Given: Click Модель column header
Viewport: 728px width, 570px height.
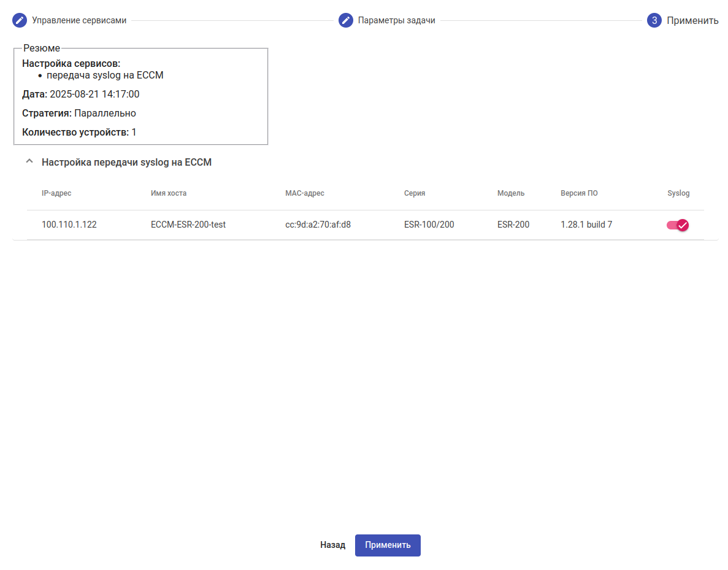Looking at the screenshot, I should coord(511,193).
